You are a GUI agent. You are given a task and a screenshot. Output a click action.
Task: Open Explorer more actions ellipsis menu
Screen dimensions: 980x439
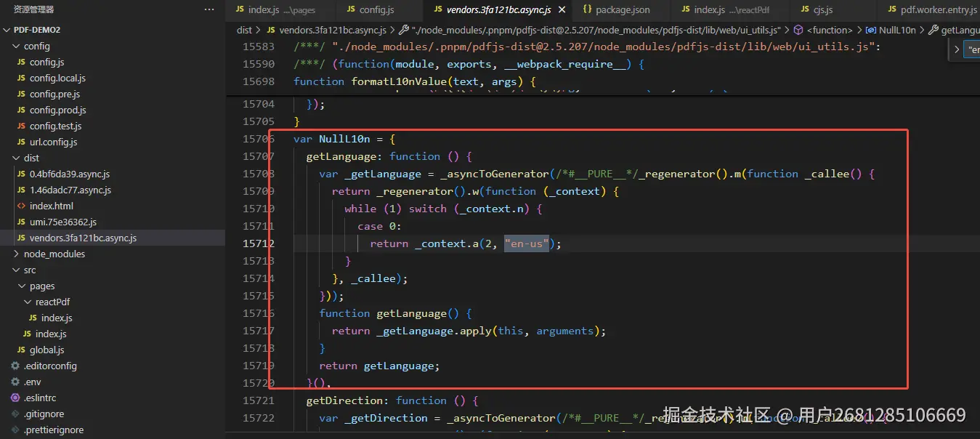click(x=209, y=9)
